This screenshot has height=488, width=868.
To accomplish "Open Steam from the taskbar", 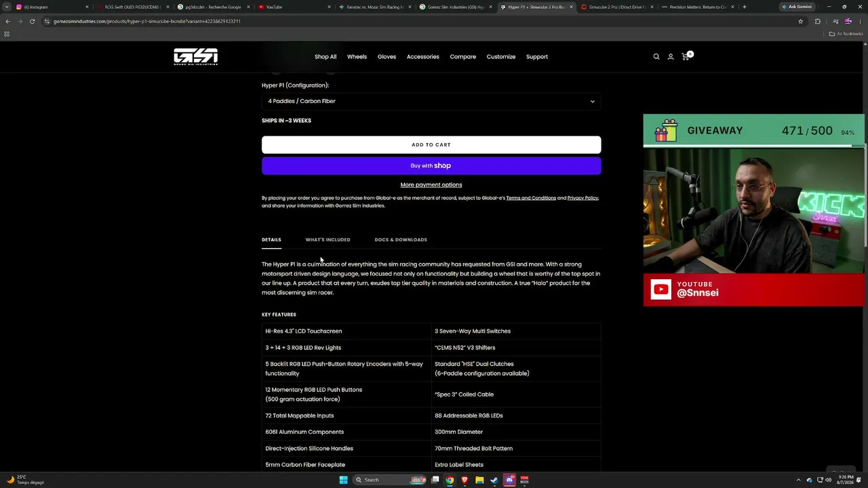I will click(494, 480).
